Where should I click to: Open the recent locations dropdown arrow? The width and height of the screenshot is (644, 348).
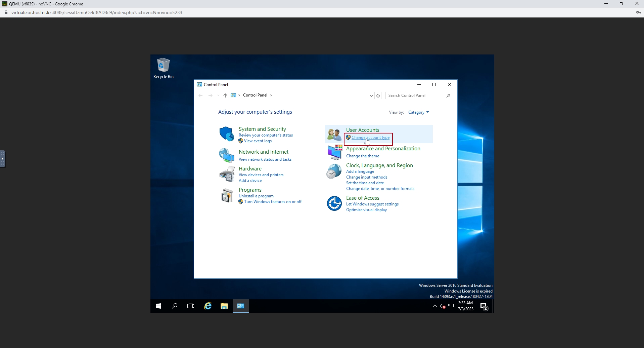pyautogui.click(x=218, y=95)
